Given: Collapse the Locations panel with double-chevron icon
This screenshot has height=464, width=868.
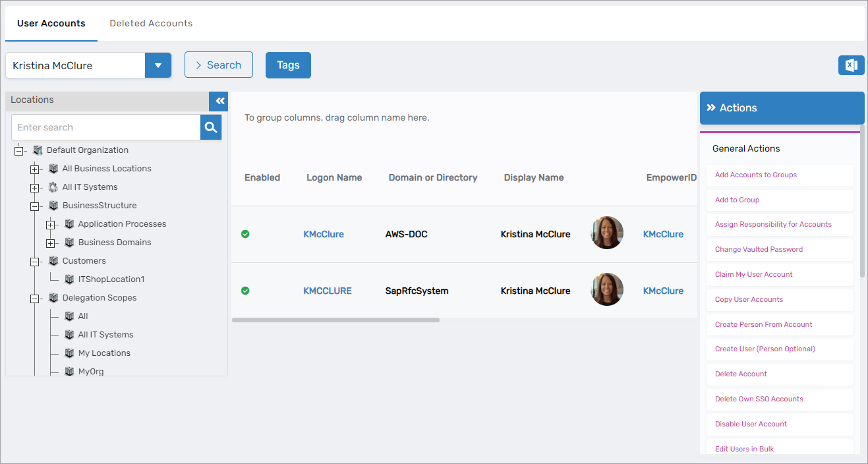Looking at the screenshot, I should [x=219, y=101].
